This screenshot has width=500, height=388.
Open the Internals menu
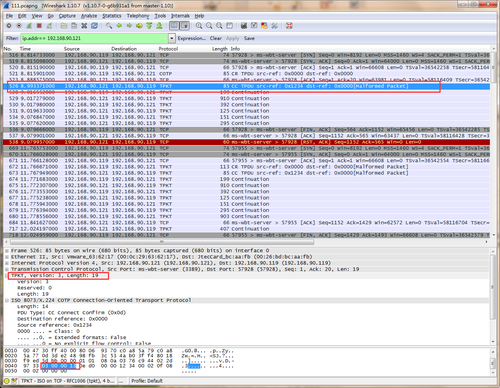[180, 16]
